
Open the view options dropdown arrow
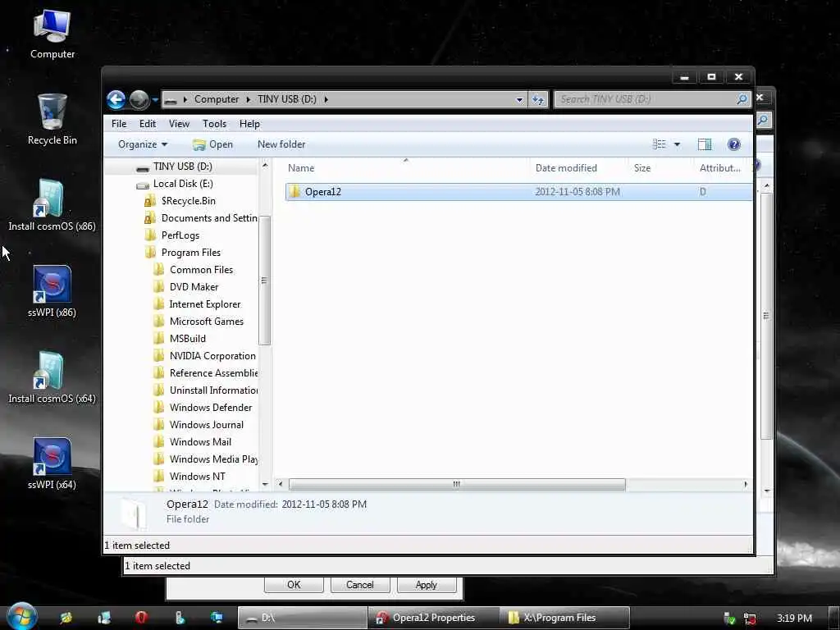click(x=677, y=144)
